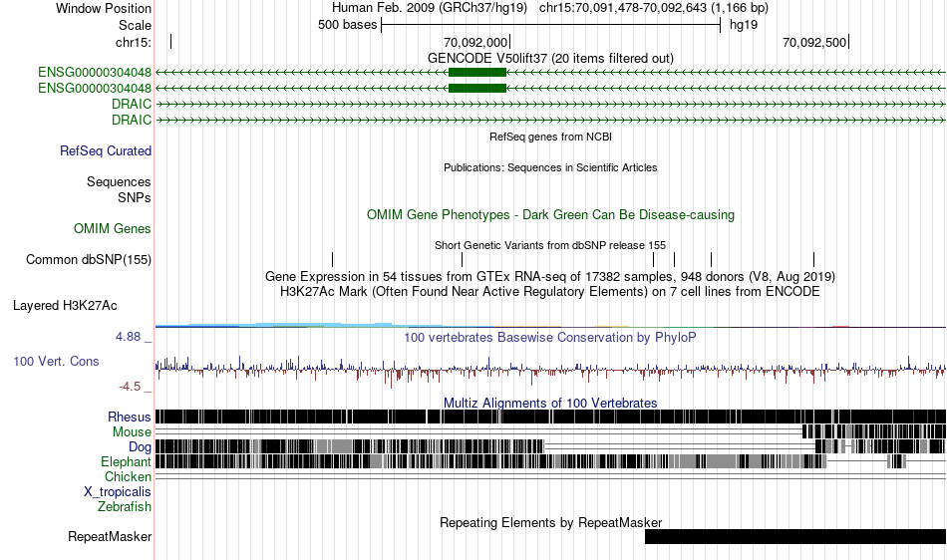Click Multiz Alignments of 100 Vertebrates title
Screen dimensions: 947x560
pyautogui.click(x=550, y=403)
